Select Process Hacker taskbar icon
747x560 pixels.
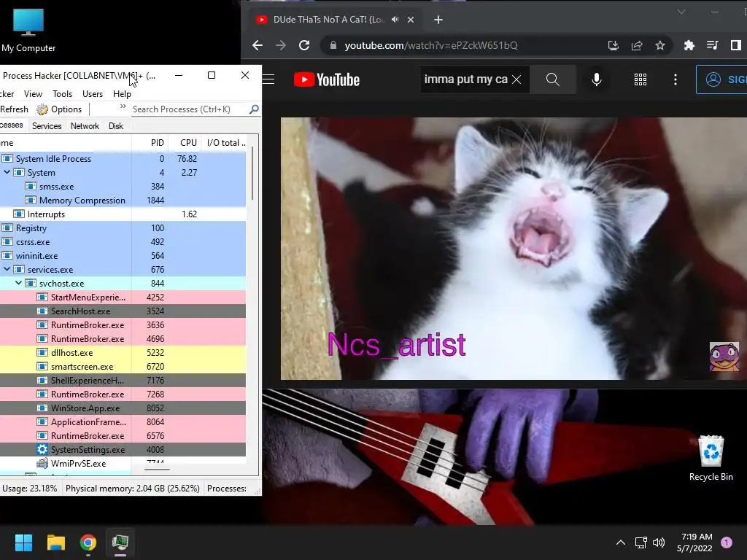[120, 542]
